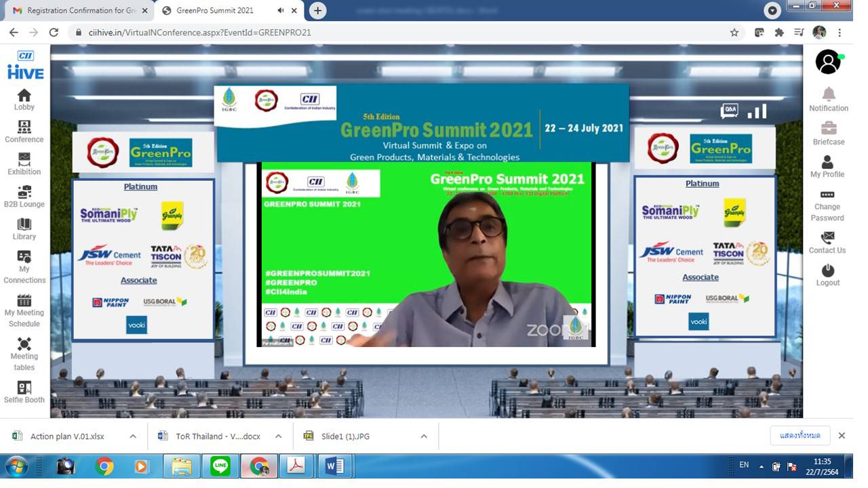Bookmark this page with the star

pos(734,32)
